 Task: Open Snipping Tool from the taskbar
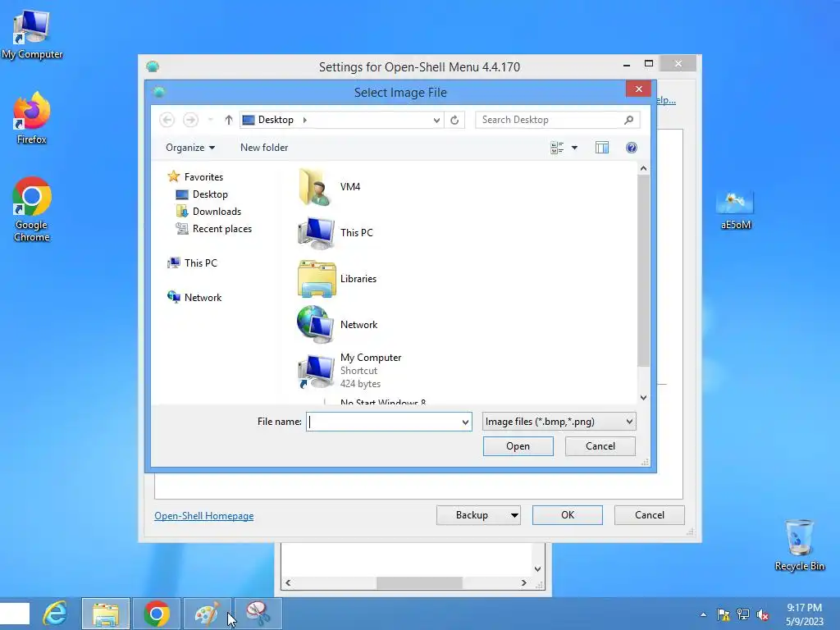[258, 614]
